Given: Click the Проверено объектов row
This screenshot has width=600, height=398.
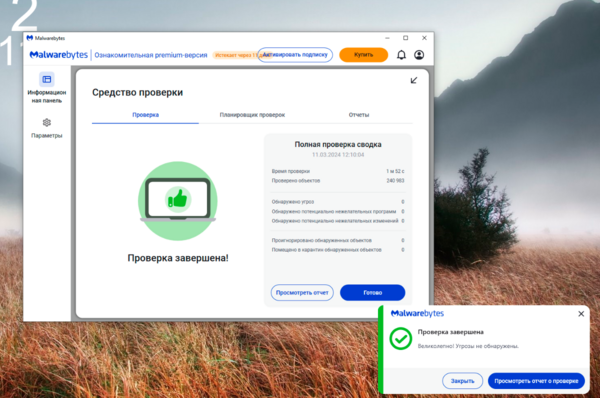Looking at the screenshot, I should point(338,181).
